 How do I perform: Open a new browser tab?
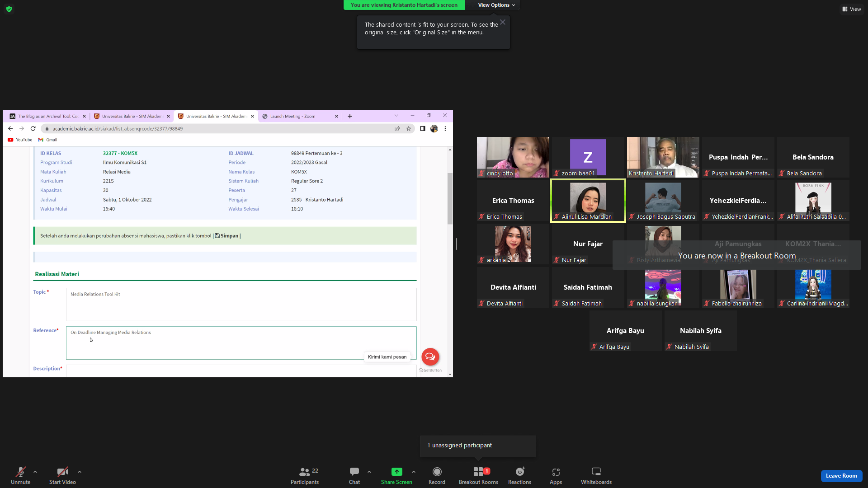point(349,116)
